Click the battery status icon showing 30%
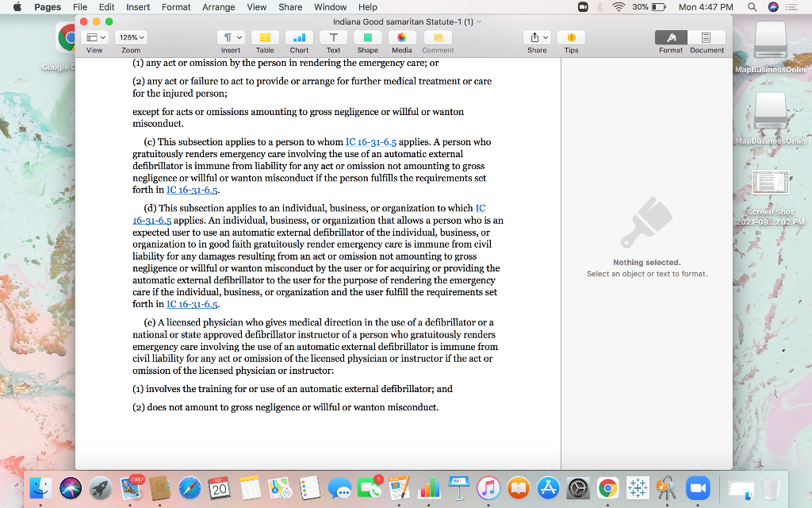Viewport: 812px width, 508px height. (658, 6)
